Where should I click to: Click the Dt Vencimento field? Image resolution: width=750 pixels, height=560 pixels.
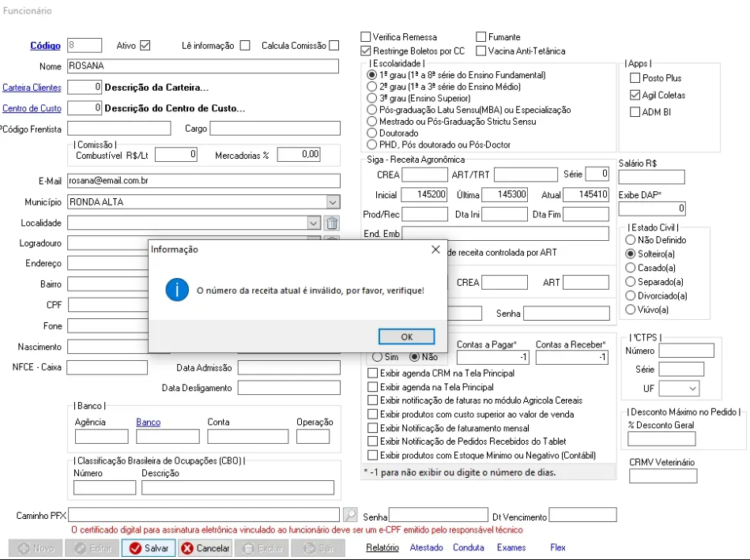(582, 515)
